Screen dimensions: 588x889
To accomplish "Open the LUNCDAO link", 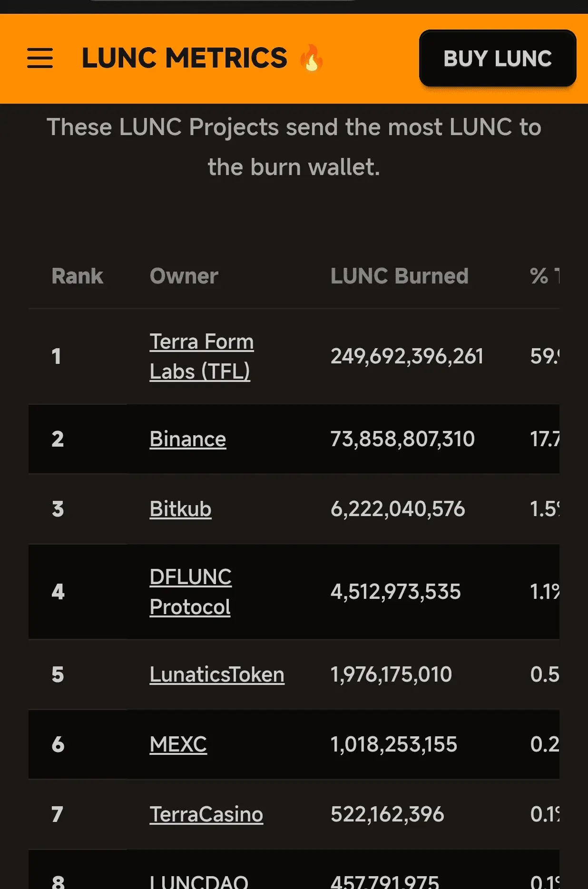I will click(199, 881).
